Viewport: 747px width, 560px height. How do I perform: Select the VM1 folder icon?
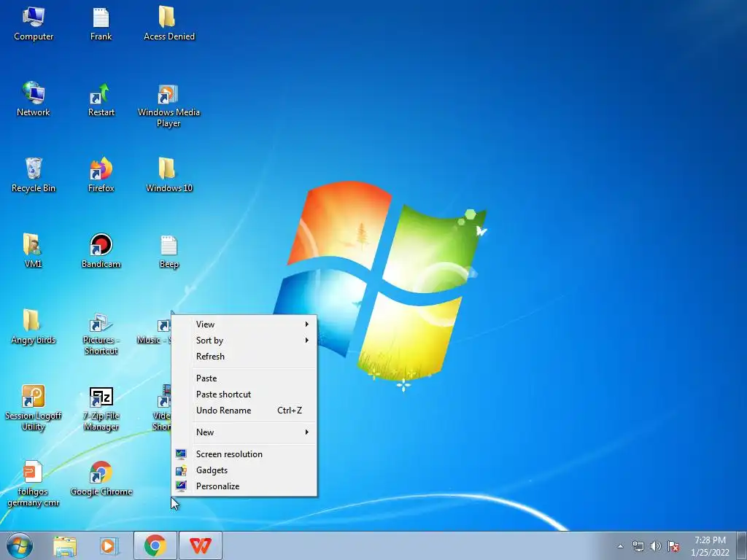(x=33, y=251)
